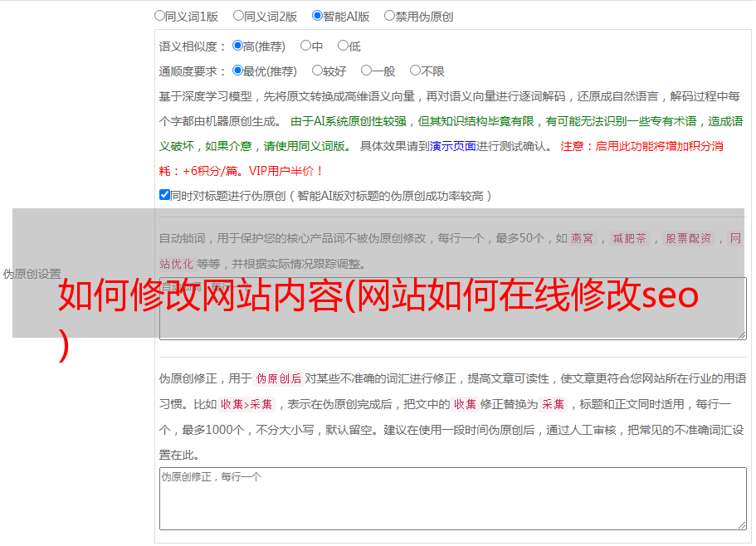The image size is (756, 546).
Task: Open the 演示页面 link
Action: (x=453, y=146)
